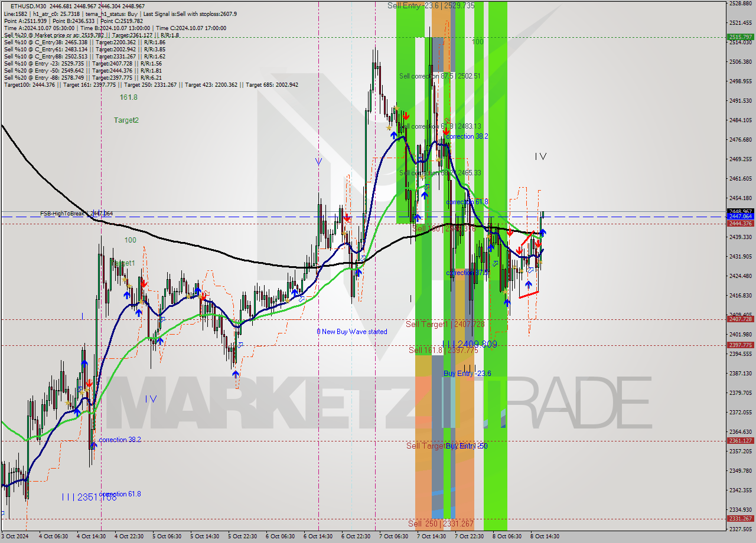Click 'correction 61.8' label near I I I 2351.168
This screenshot has width=756, height=543.
tap(120, 494)
